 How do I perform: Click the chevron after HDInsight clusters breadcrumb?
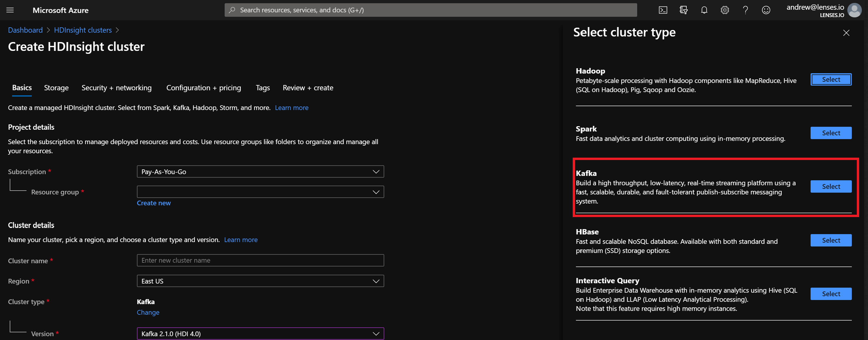click(x=117, y=30)
